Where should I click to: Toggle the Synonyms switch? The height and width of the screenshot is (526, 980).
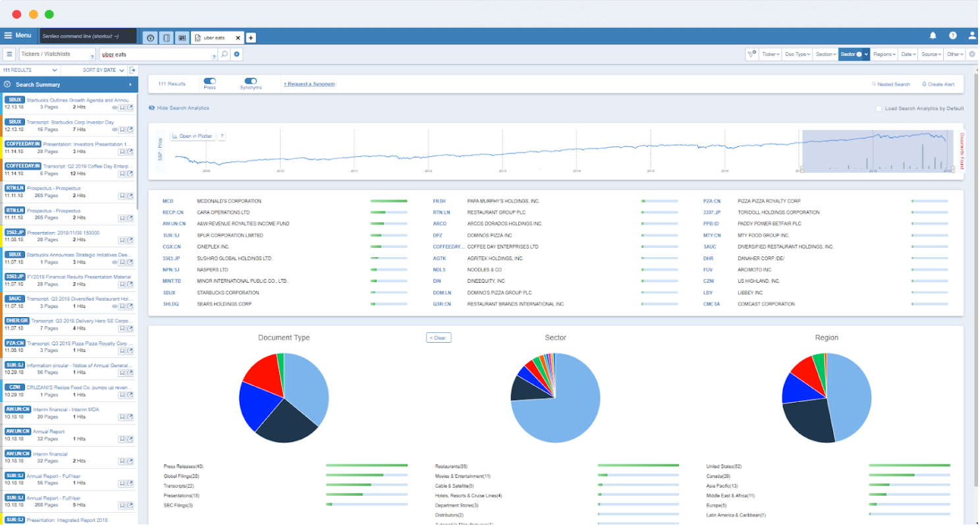[250, 80]
